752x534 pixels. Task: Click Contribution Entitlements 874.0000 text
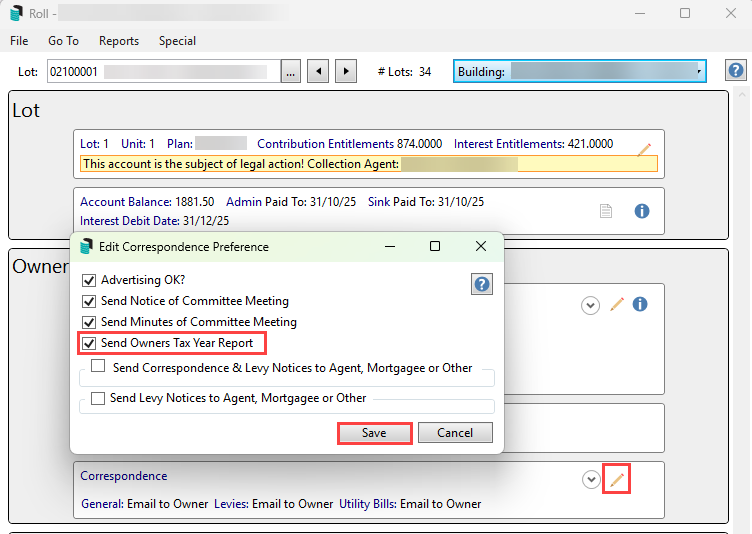pos(350,144)
